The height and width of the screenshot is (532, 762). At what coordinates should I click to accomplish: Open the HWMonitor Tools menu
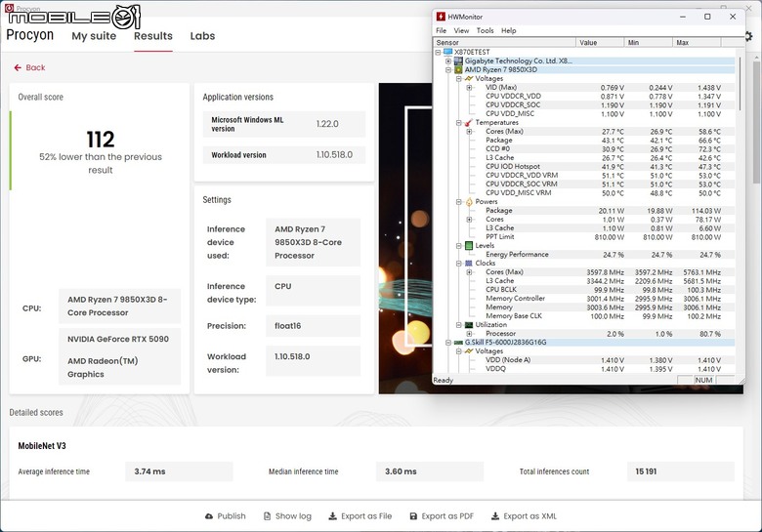click(x=485, y=30)
